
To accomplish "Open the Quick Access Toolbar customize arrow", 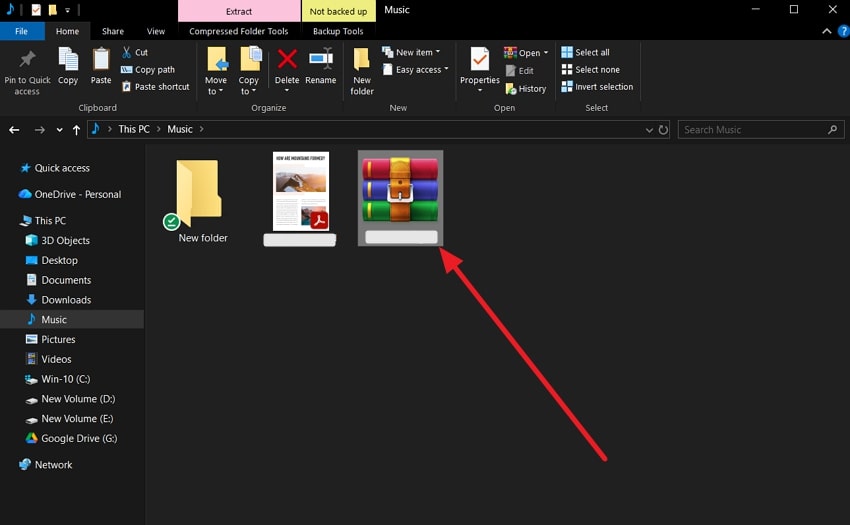I will [x=67, y=10].
